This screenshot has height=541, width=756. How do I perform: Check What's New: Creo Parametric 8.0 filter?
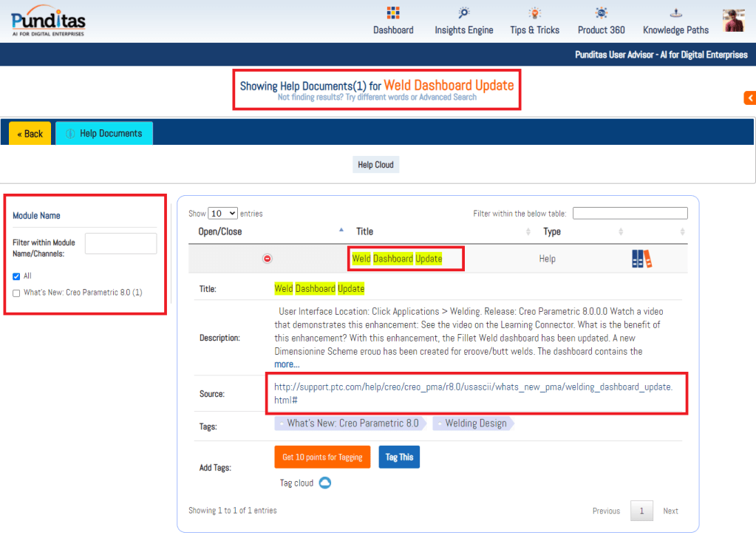pyautogui.click(x=16, y=293)
